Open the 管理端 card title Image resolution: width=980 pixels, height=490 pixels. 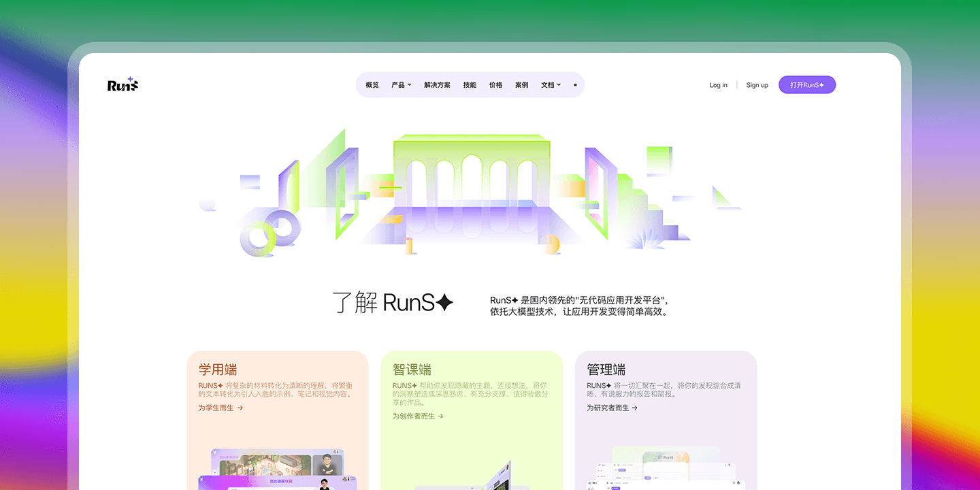(x=606, y=370)
